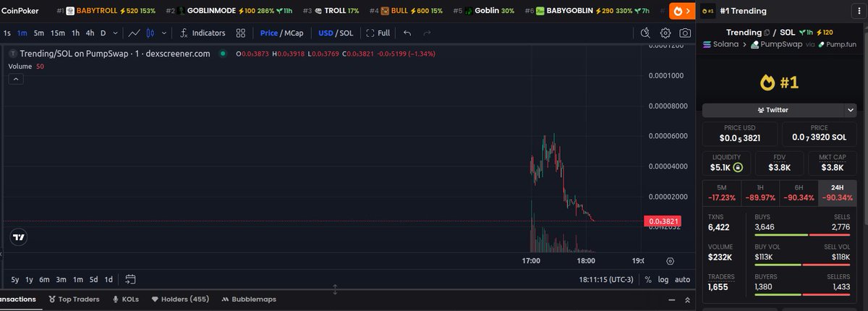Click the vertical panel resize handle
Screen dimensions: 868x311
(335, 289)
